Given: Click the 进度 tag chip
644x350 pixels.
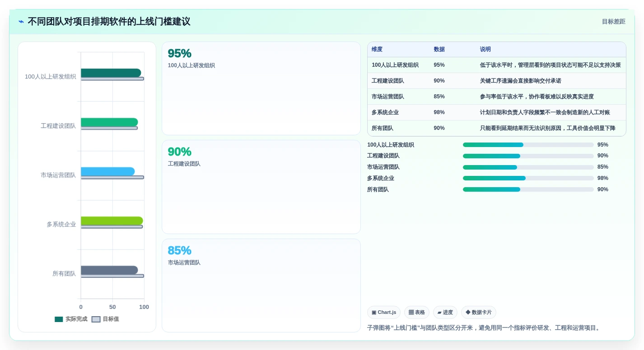Looking at the screenshot, I should 445,313.
